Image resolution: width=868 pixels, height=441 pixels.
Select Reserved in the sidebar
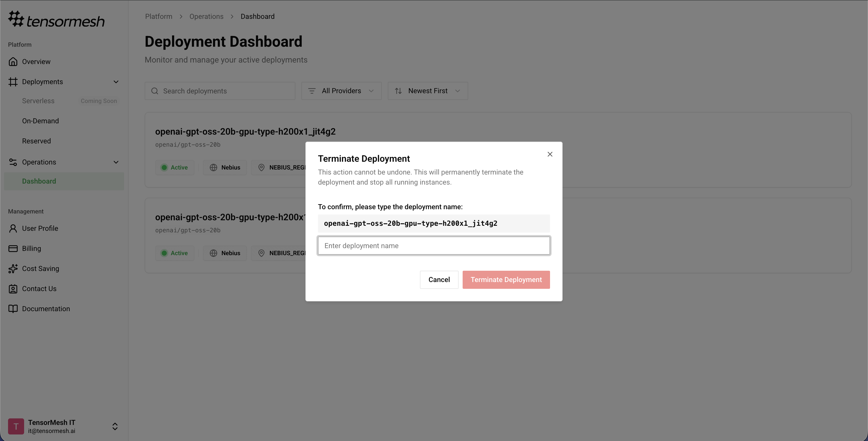36,141
